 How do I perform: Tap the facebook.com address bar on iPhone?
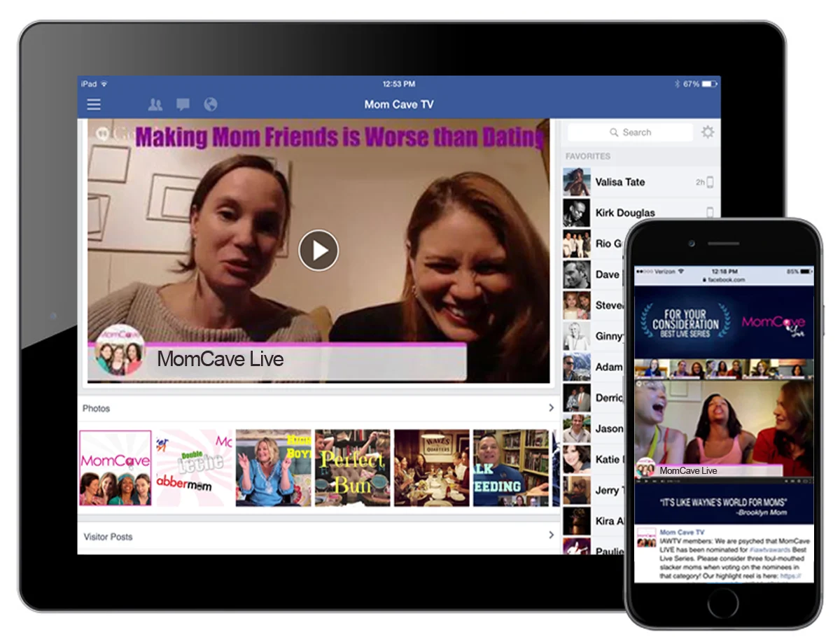pyautogui.click(x=724, y=280)
